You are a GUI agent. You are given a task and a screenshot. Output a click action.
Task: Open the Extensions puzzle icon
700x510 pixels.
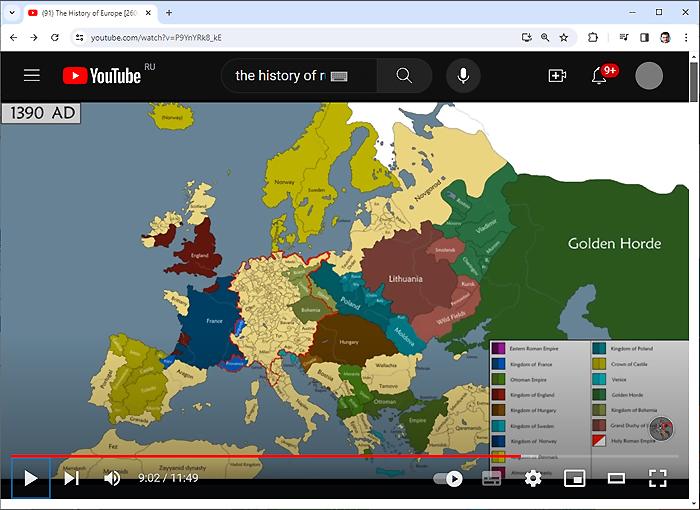coord(593,38)
